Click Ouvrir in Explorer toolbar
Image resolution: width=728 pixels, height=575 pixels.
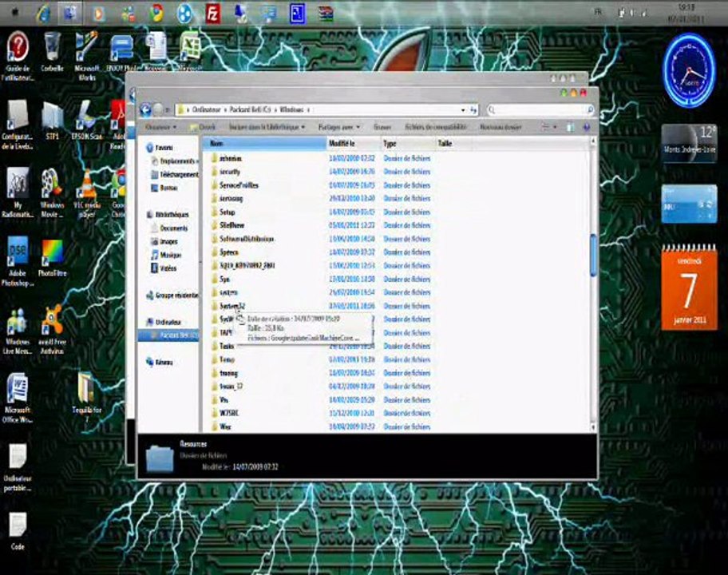203,127
